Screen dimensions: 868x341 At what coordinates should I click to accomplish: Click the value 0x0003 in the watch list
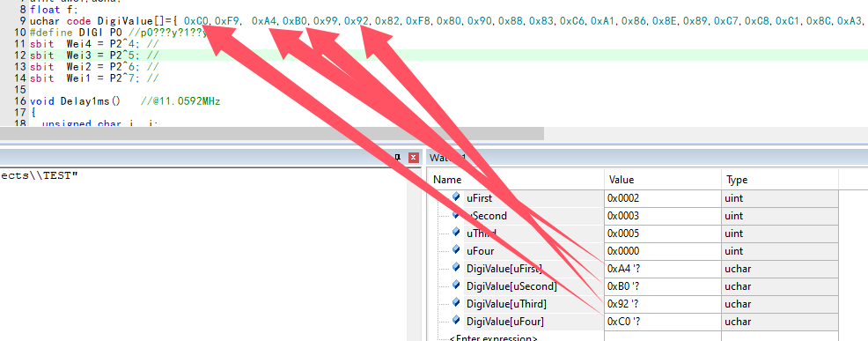click(623, 216)
